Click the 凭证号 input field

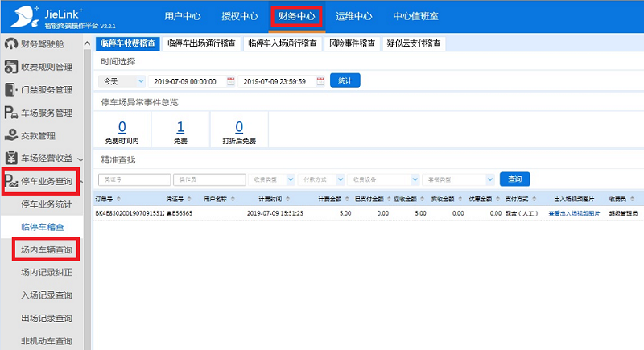(134, 179)
